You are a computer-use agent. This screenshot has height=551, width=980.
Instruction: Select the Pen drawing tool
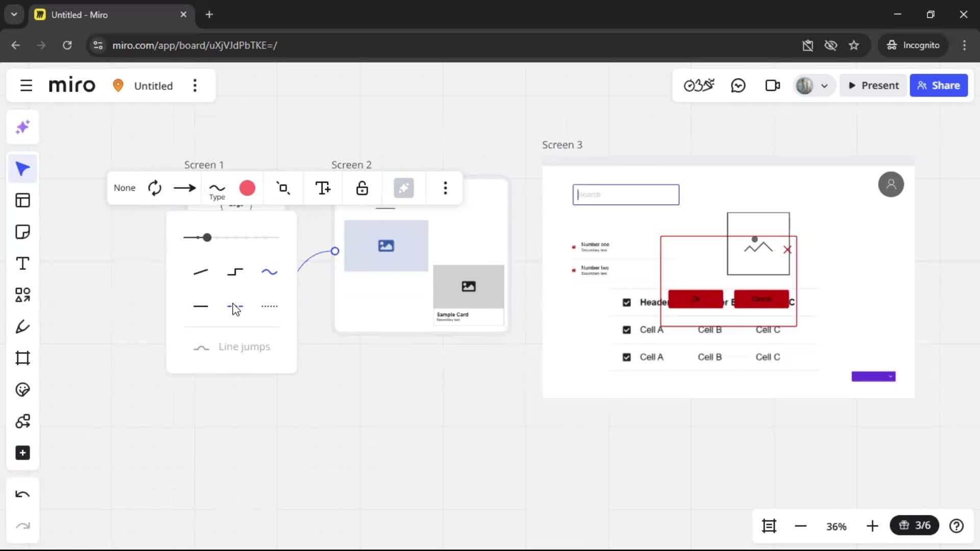pyautogui.click(x=22, y=327)
